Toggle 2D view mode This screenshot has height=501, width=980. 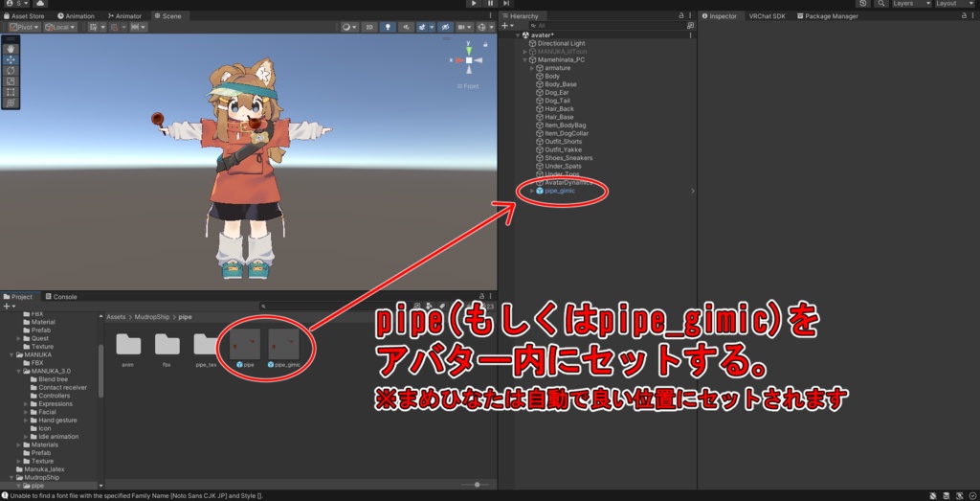click(369, 27)
